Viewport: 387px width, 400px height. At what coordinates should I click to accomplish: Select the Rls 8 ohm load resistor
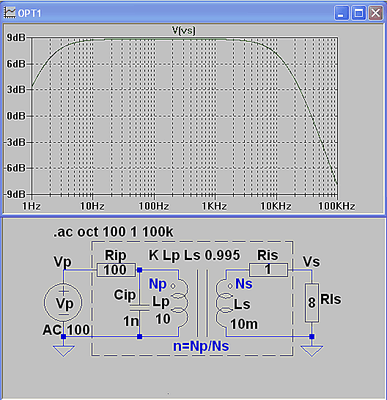[312, 303]
